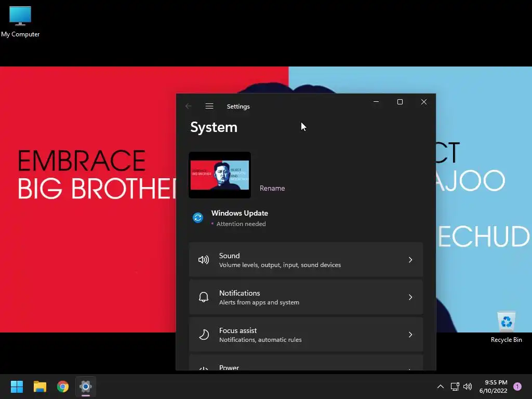Expand the Notifications settings chevron
Image resolution: width=532 pixels, height=399 pixels.
(410, 297)
